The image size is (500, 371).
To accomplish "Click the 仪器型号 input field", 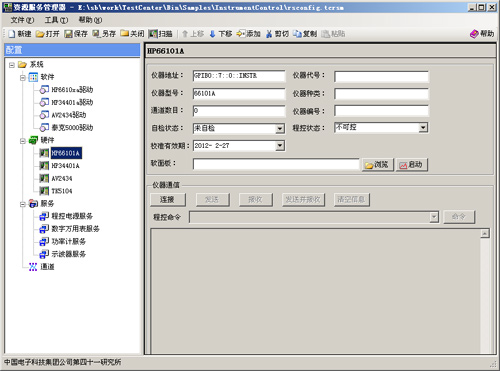I will [x=239, y=94].
